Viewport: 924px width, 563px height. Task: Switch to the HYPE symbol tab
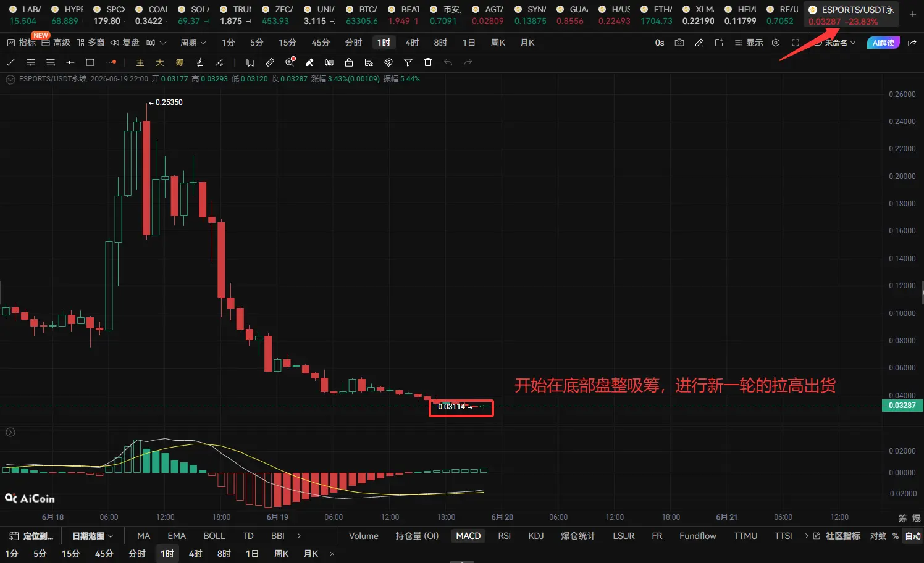tap(67, 15)
